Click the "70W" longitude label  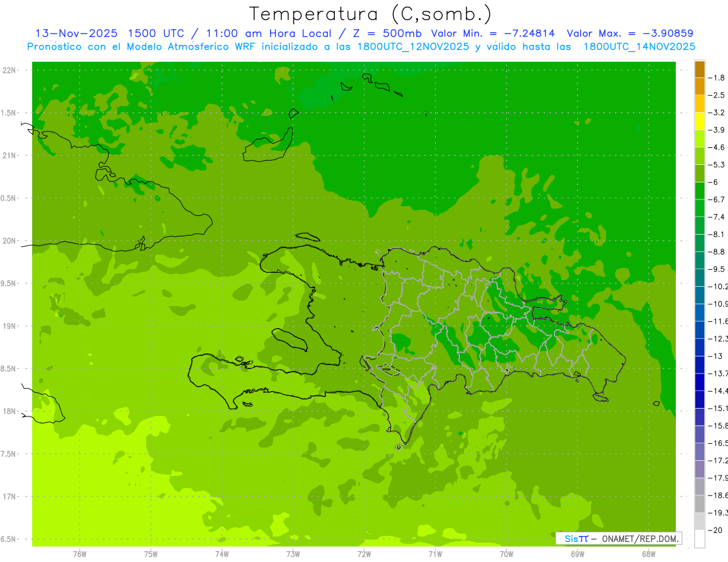[x=507, y=554]
